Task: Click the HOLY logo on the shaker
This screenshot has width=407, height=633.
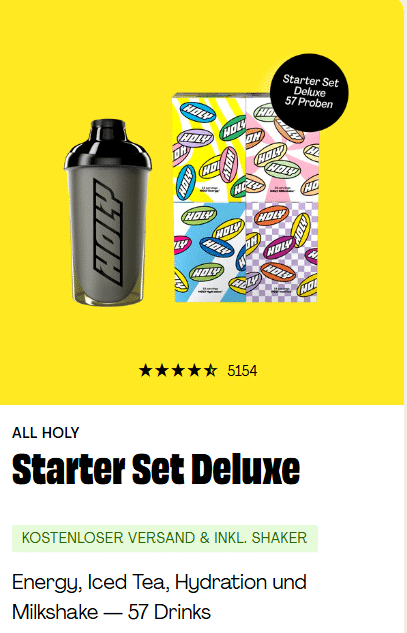Action: click(x=107, y=233)
